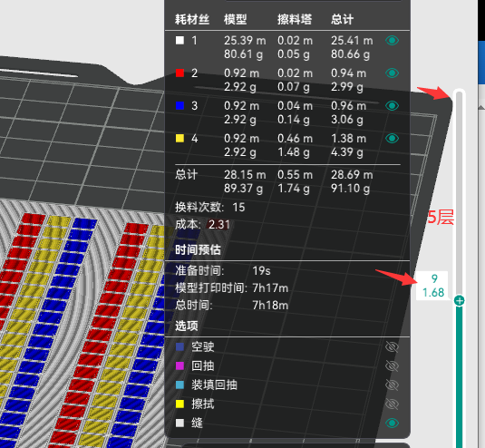Viewport: 485px width, 448px height.
Task: Click the 装填回抽 option label
Action: pyautogui.click(x=214, y=385)
